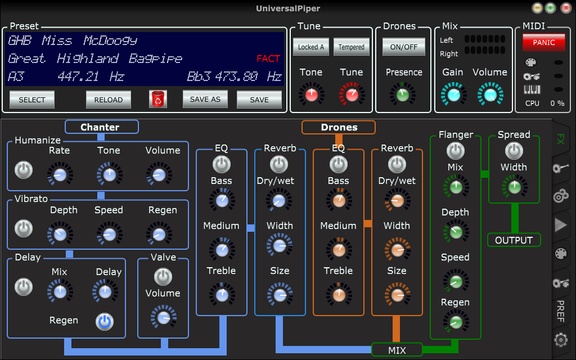
Task: Switch to the FX side tab
Action: 560,139
